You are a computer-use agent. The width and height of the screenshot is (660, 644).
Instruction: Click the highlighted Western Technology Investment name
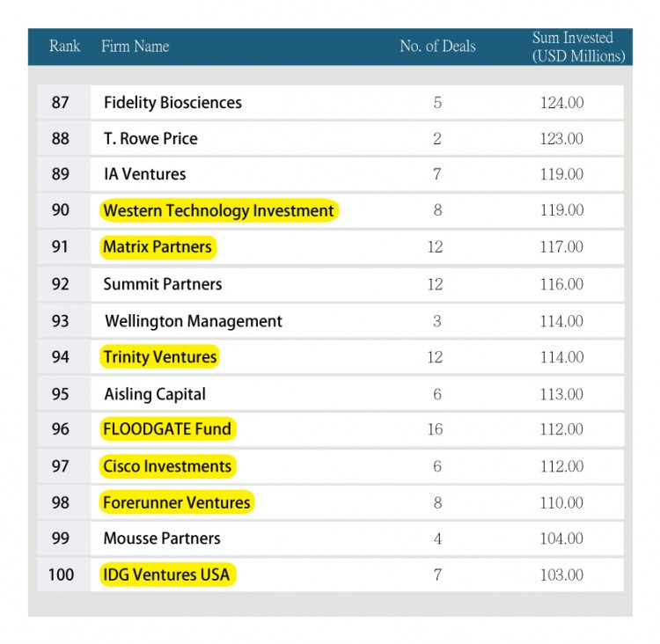point(218,211)
